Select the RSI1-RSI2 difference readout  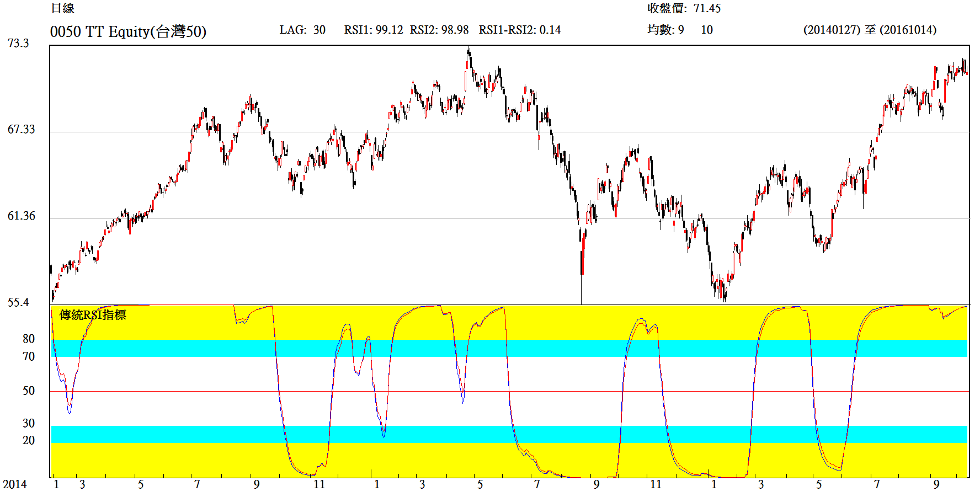519,30
